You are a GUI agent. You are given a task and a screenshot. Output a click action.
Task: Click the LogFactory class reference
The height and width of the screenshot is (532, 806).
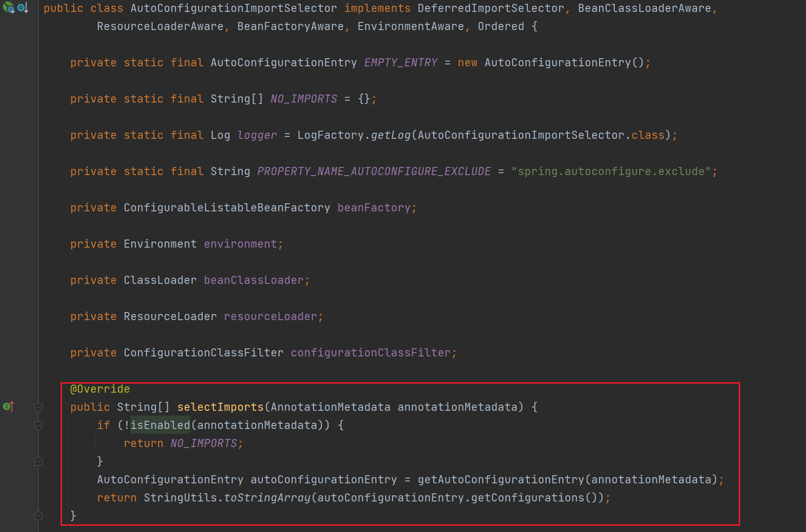(x=331, y=135)
